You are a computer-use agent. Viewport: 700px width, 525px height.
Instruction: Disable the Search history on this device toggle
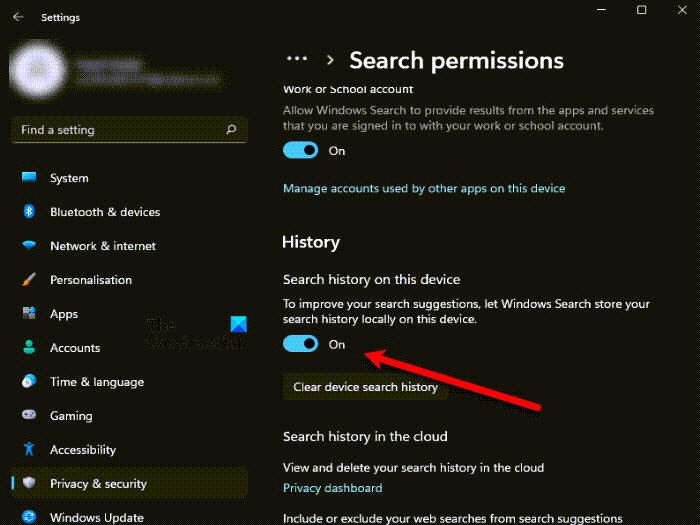pyautogui.click(x=300, y=344)
